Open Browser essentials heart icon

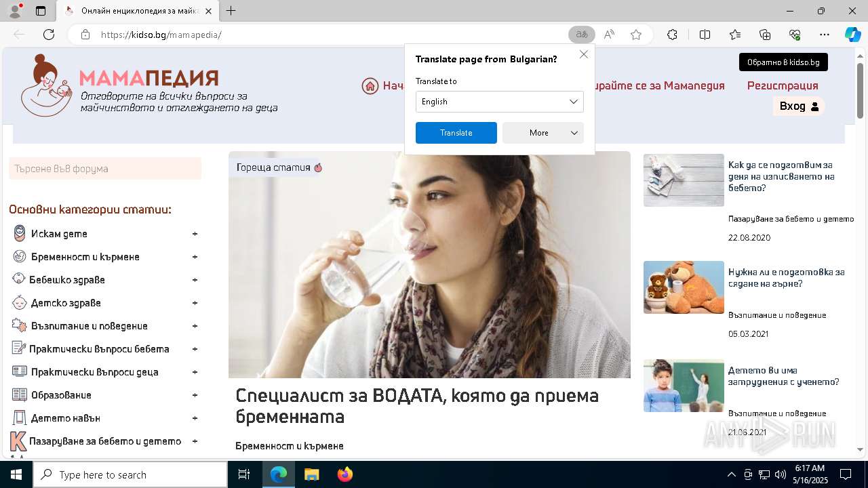pos(795,35)
